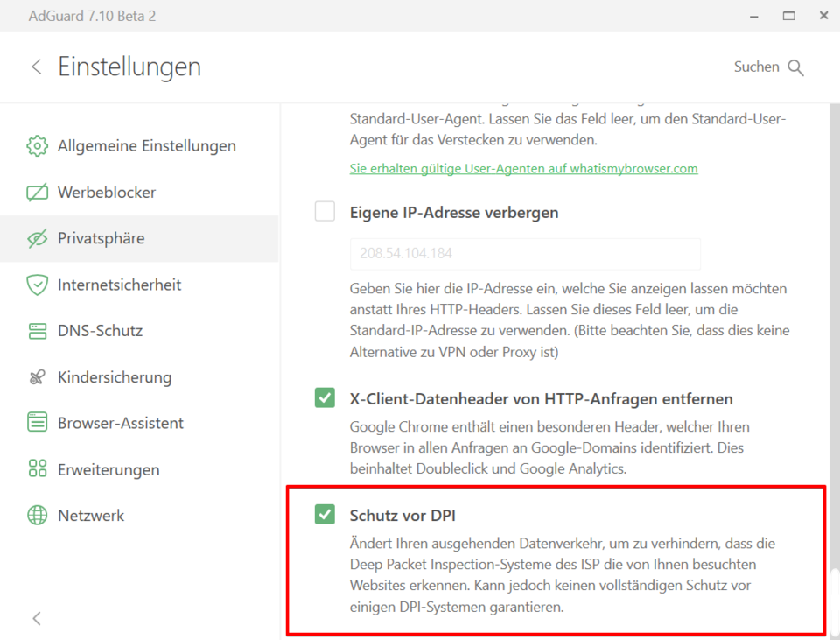Click the Suchen search label

pos(756,67)
